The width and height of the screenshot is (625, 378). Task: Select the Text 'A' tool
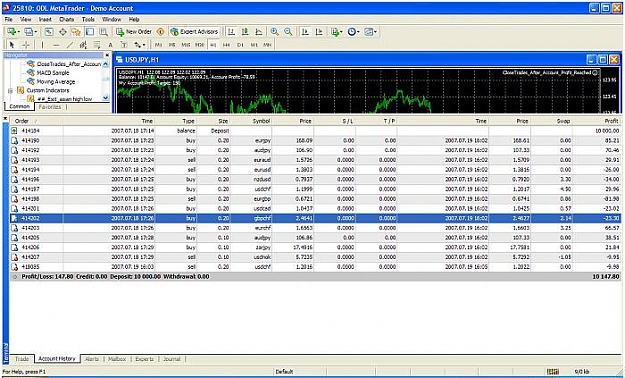[x=110, y=45]
